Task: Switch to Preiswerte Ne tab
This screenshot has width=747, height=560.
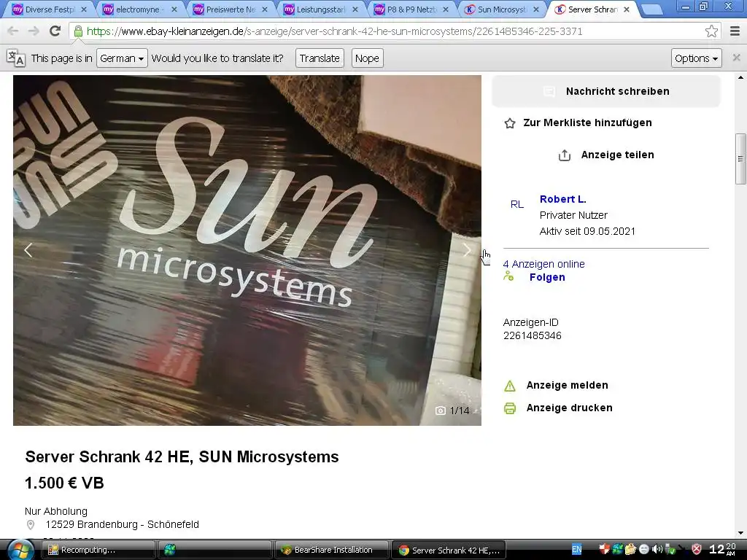Action: (231, 9)
